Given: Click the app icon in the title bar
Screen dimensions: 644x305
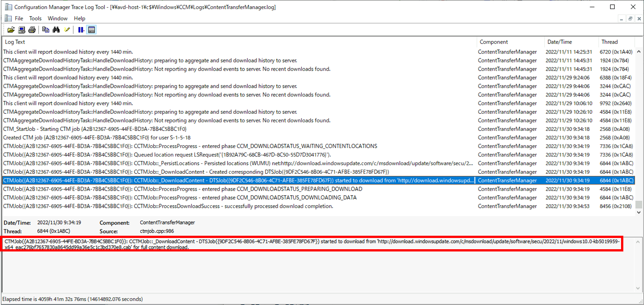Looking at the screenshot, I should (x=8, y=7).
